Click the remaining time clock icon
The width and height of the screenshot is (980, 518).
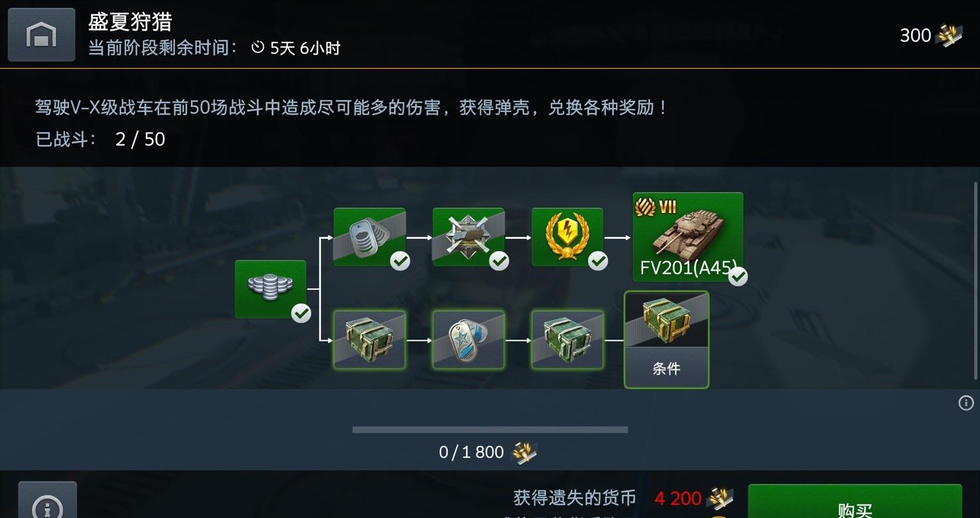[x=258, y=48]
